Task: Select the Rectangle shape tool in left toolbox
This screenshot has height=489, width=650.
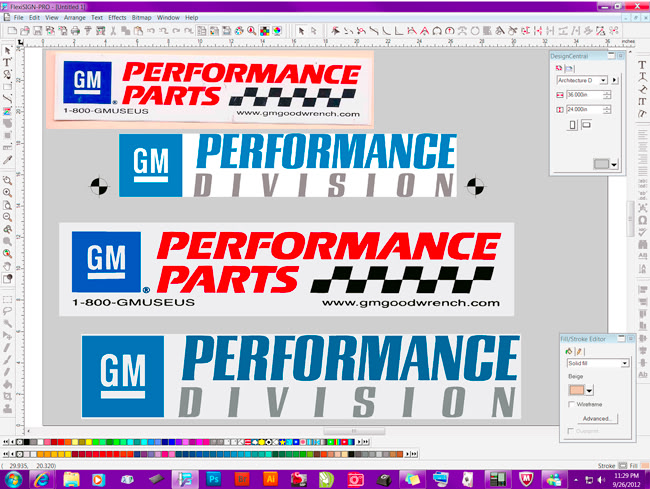Action: pos(7,87)
